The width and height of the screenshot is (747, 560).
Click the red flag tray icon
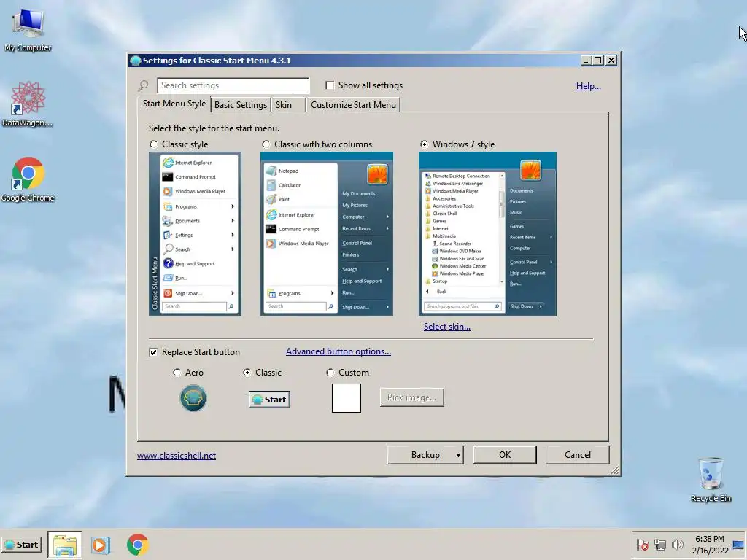[643, 544]
